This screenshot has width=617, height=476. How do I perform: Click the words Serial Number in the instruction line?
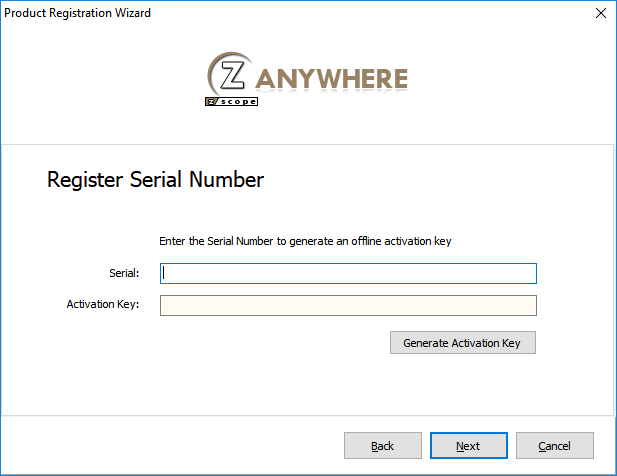240,241
